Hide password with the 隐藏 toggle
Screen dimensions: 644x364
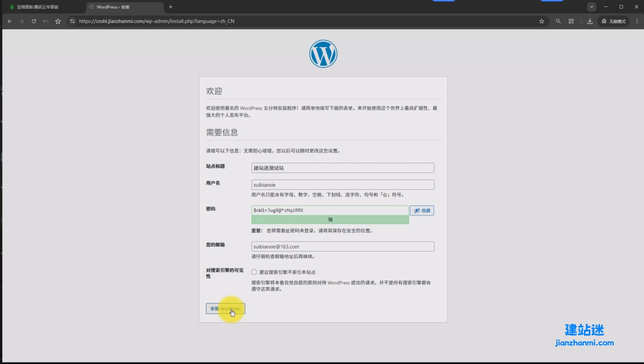(x=422, y=210)
